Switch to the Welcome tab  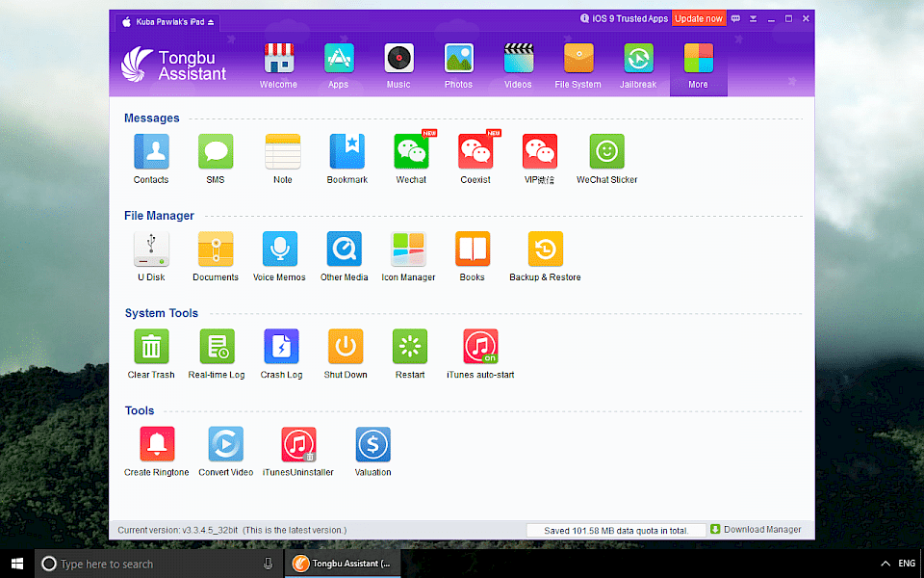pos(279,66)
